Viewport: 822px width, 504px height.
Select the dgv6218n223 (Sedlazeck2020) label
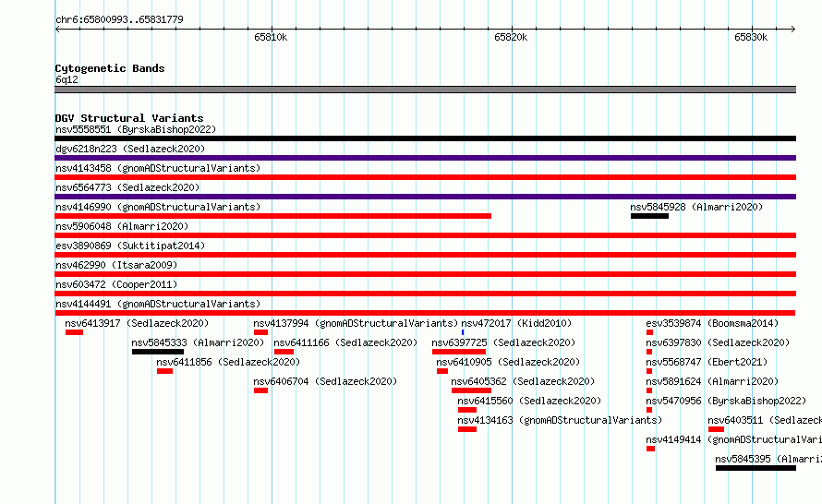pos(130,149)
